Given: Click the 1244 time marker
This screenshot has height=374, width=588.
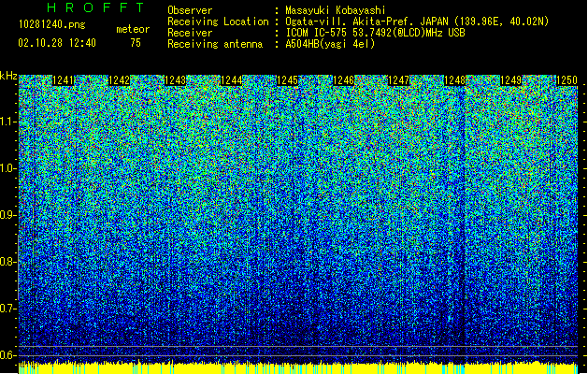Looking at the screenshot, I should pos(232,80).
